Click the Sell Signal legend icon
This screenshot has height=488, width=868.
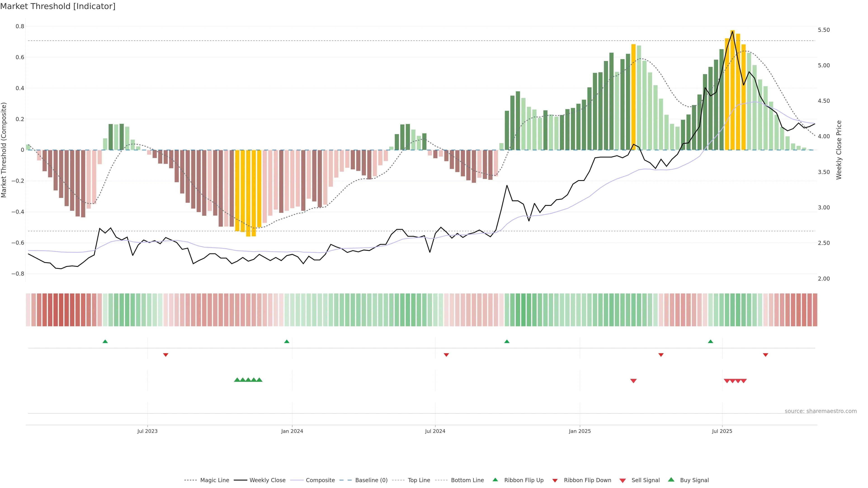point(623,480)
